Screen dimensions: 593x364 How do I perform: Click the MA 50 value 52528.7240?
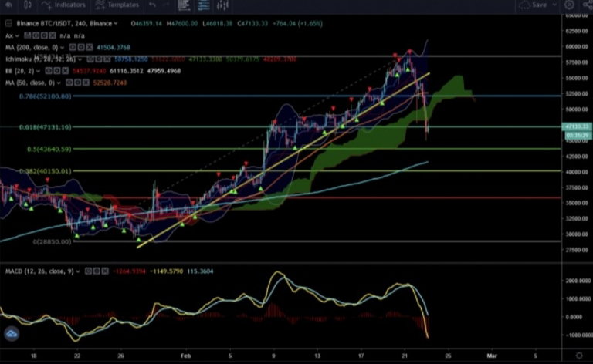click(x=110, y=83)
